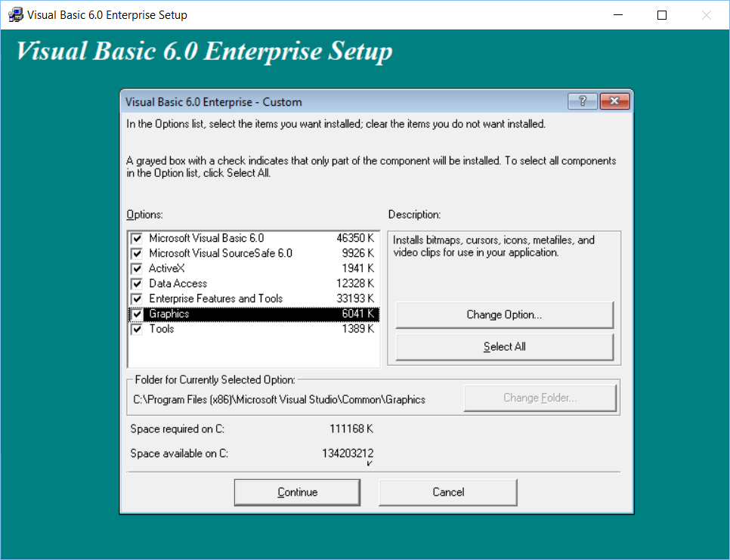
Task: Click the dialog help question mark button
Action: 582,101
